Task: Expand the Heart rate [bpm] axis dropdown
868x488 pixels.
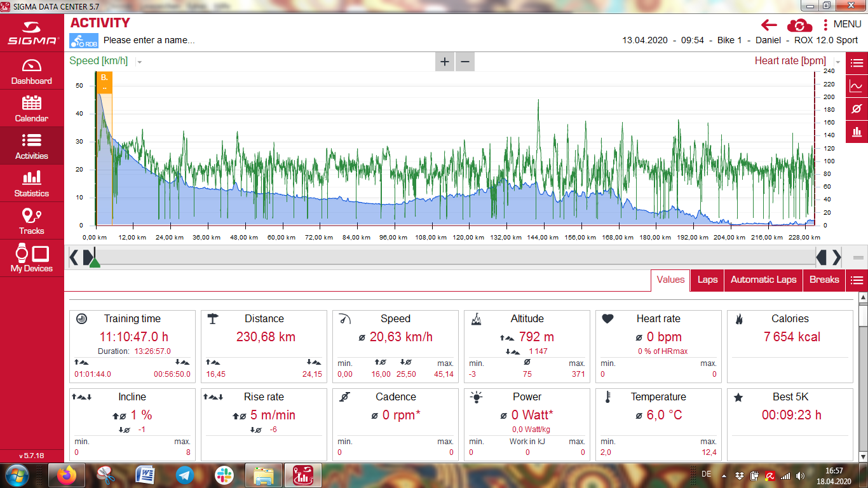Action: point(837,62)
